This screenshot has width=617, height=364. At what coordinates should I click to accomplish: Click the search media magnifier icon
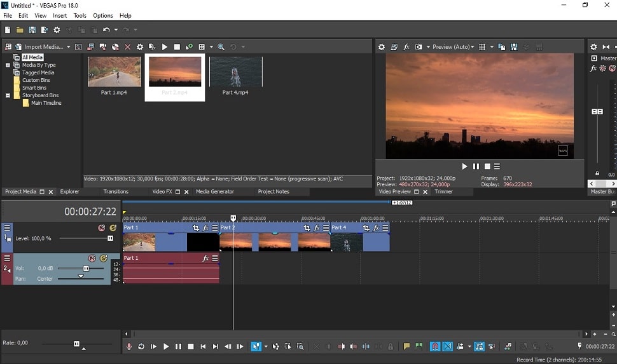pyautogui.click(x=221, y=47)
